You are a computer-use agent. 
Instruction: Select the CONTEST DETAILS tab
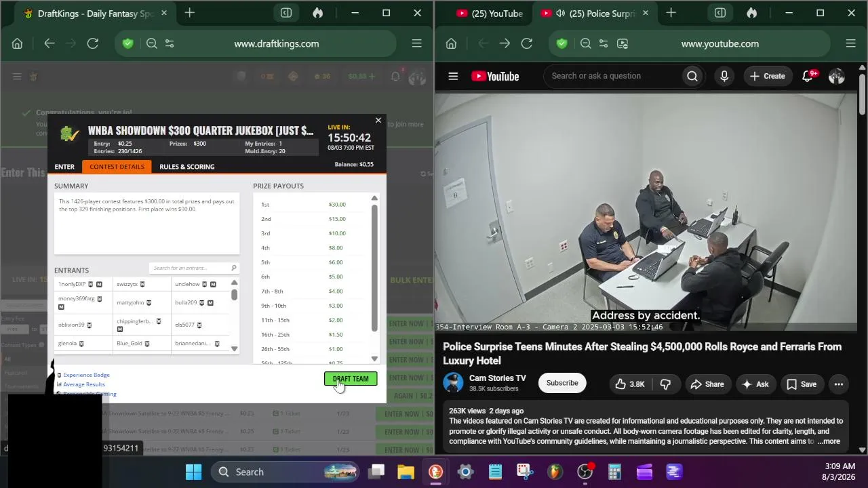(x=117, y=167)
